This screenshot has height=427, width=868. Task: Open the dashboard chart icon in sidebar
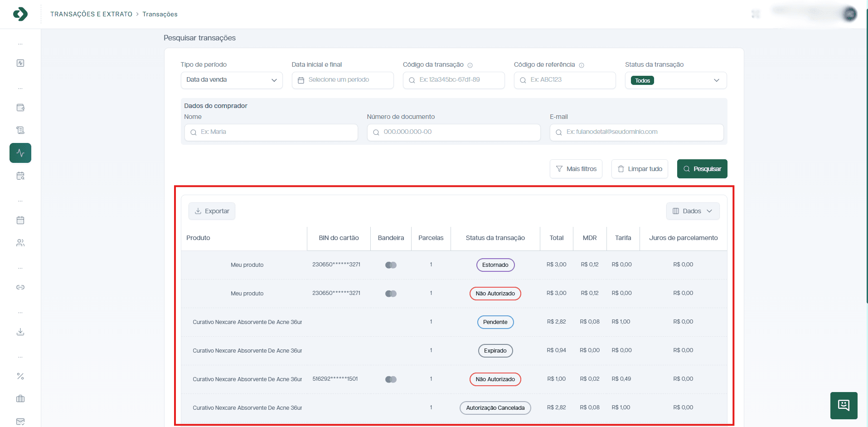(x=20, y=63)
